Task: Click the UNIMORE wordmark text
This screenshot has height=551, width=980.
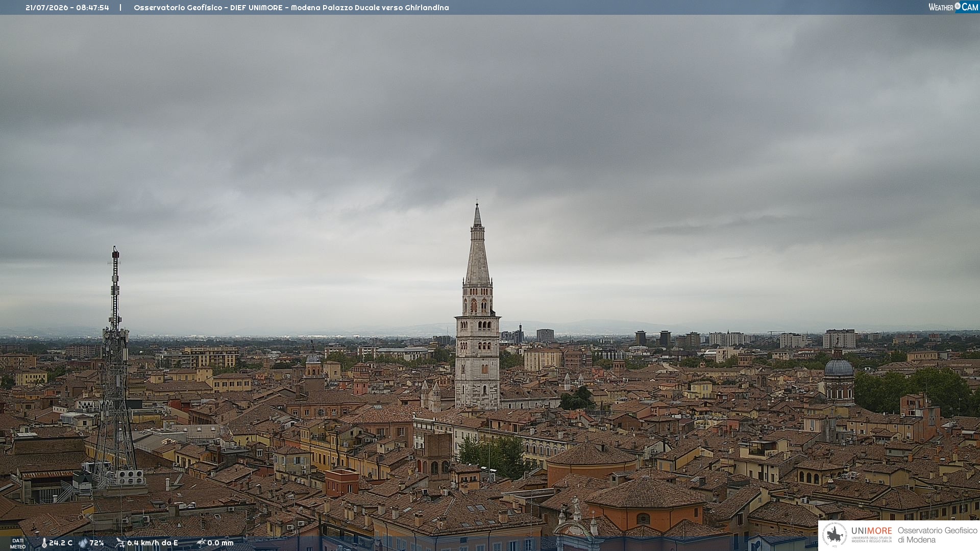Action: (x=872, y=531)
